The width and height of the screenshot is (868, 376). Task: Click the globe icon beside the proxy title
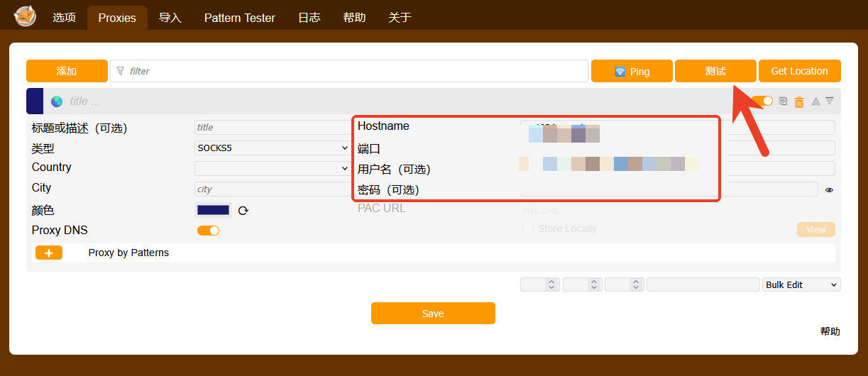pyautogui.click(x=57, y=101)
